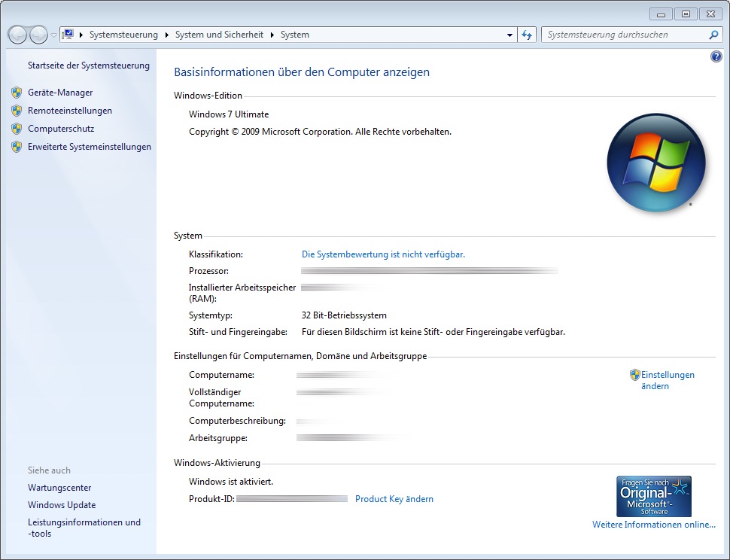Expand the address bar history dropdown
The width and height of the screenshot is (730, 560).
[x=509, y=35]
